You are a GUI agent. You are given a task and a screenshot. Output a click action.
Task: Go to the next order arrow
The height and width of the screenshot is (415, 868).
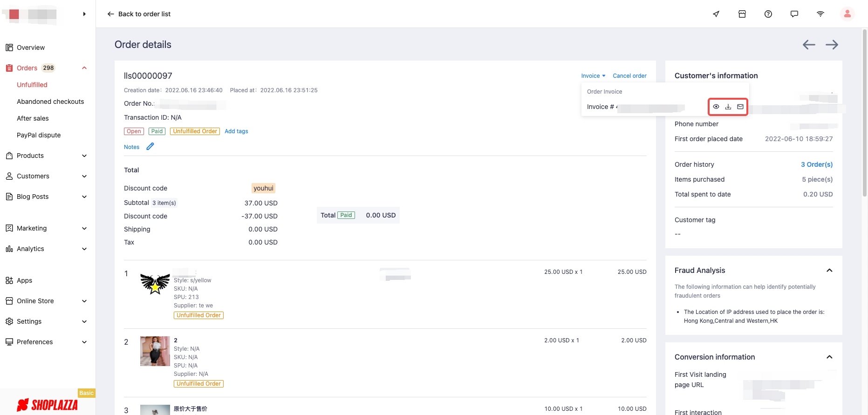(832, 45)
